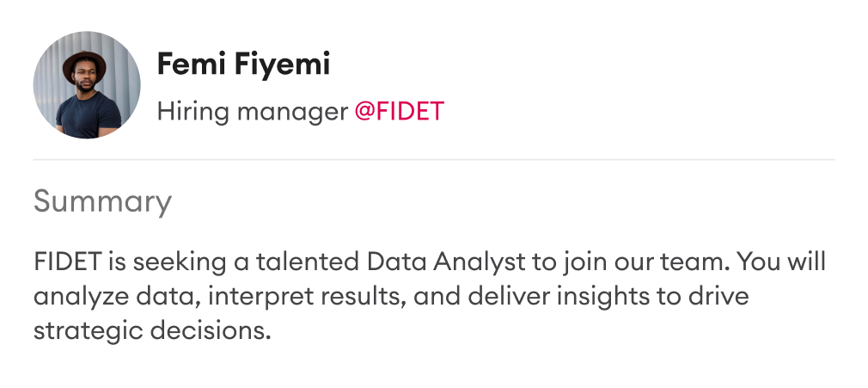
Task: Click the Femi Fiyemi name heading
Action: coord(243,65)
